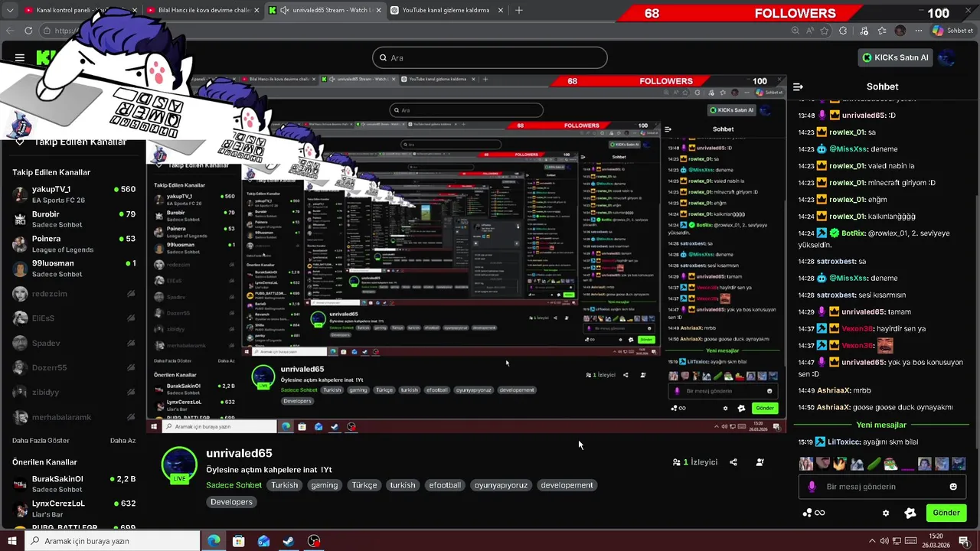The width and height of the screenshot is (980, 551).
Task: Open browser favorites list icon
Action: [882, 31]
